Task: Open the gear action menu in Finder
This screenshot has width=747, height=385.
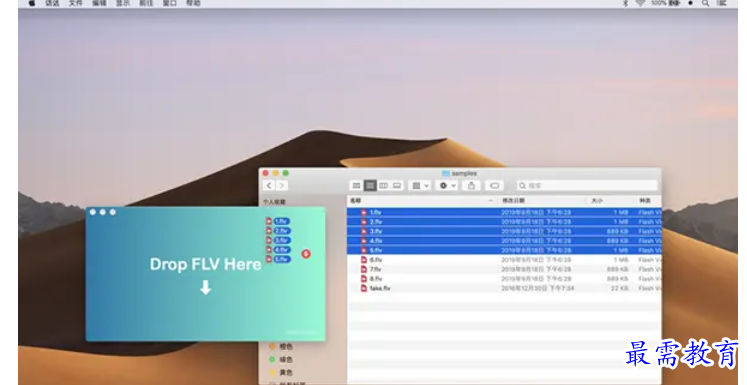Action: pos(447,185)
